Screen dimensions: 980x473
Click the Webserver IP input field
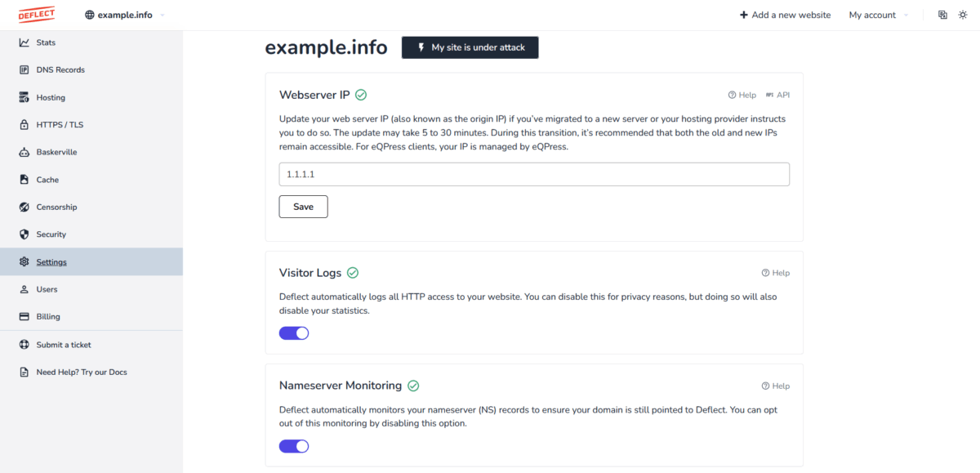pyautogui.click(x=534, y=174)
